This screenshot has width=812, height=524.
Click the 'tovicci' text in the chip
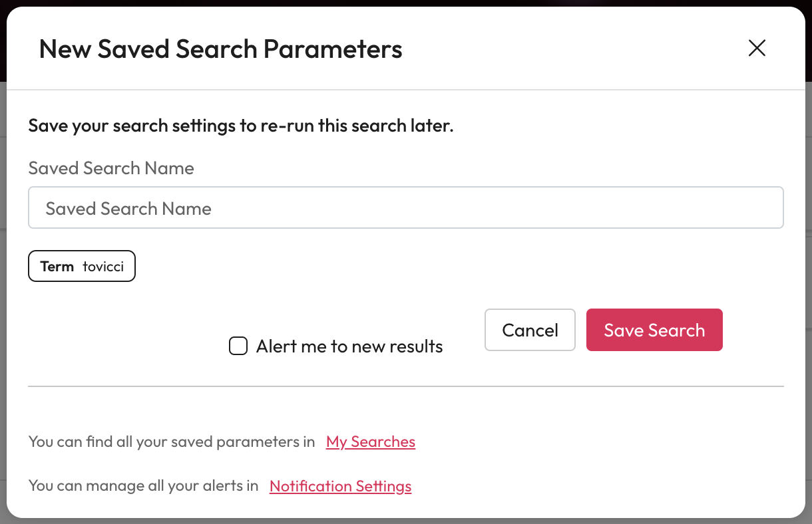click(x=103, y=267)
